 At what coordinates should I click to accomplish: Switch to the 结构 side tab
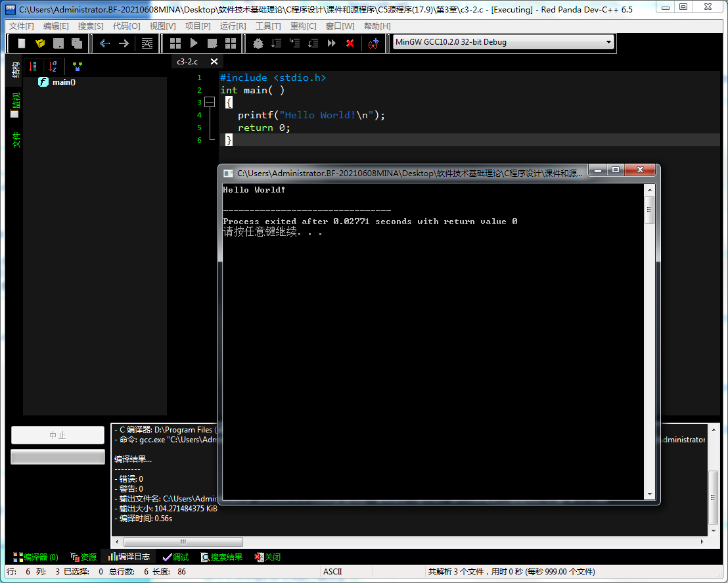(15, 70)
